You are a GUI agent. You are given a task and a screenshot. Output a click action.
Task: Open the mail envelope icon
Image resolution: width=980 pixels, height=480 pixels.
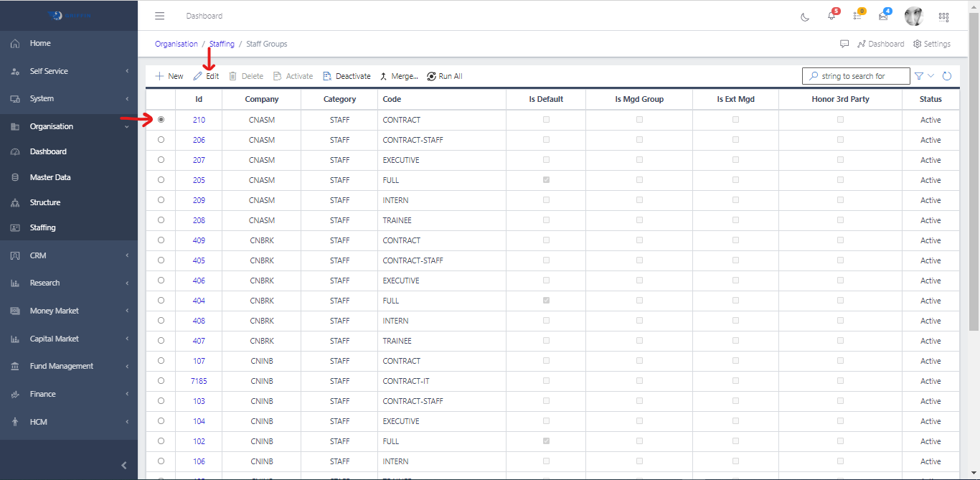883,16
